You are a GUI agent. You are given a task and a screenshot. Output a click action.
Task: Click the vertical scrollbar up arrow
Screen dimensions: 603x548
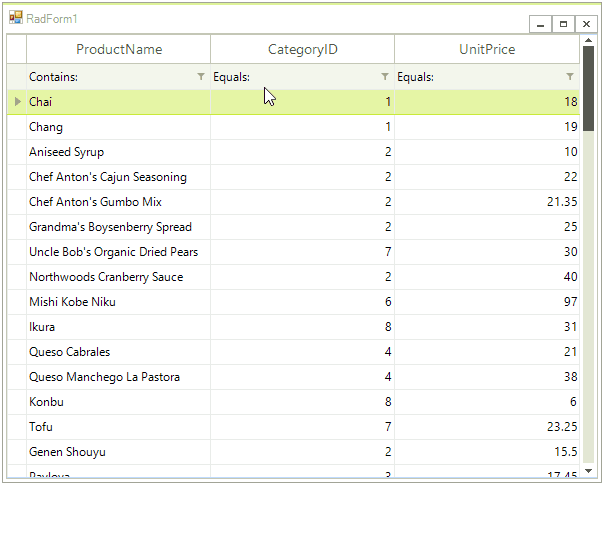[588, 40]
